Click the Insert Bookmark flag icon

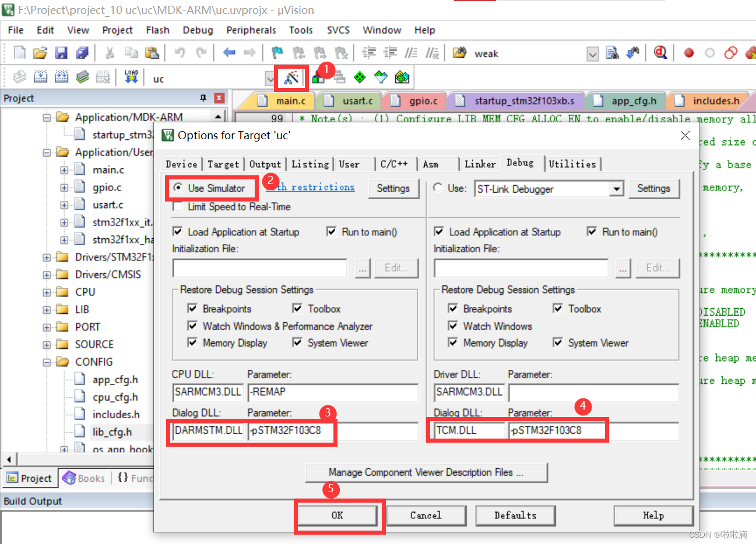(277, 53)
